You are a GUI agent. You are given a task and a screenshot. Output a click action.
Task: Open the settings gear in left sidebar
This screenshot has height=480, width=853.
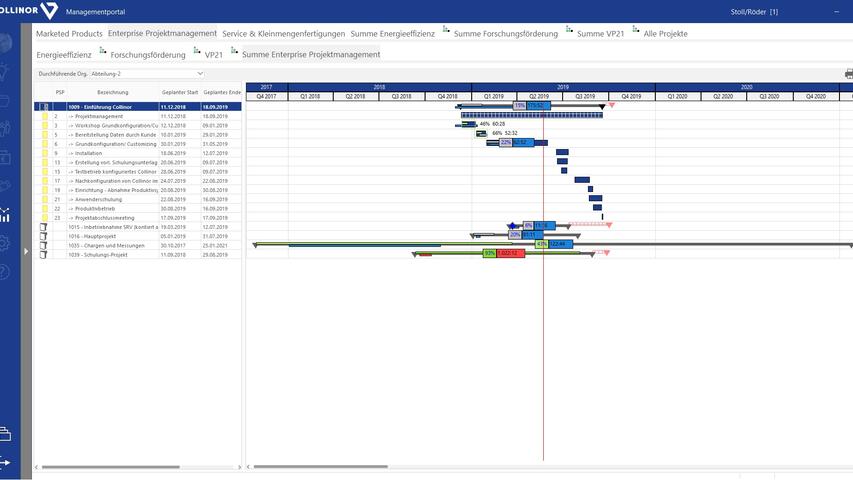coord(5,243)
